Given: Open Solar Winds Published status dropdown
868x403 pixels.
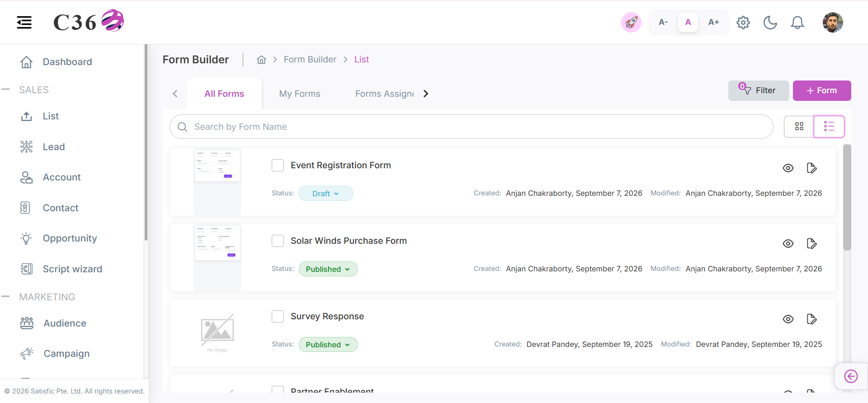Looking at the screenshot, I should click(328, 269).
